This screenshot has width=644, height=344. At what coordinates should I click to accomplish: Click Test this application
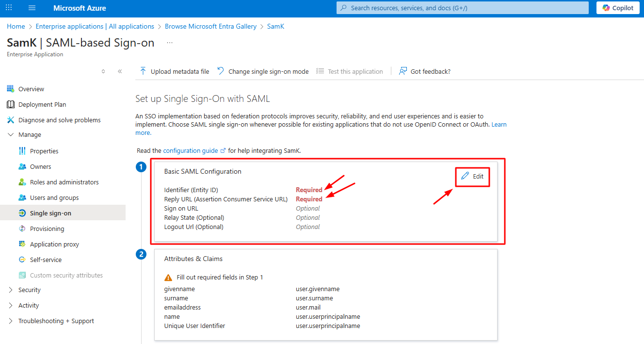pyautogui.click(x=350, y=71)
